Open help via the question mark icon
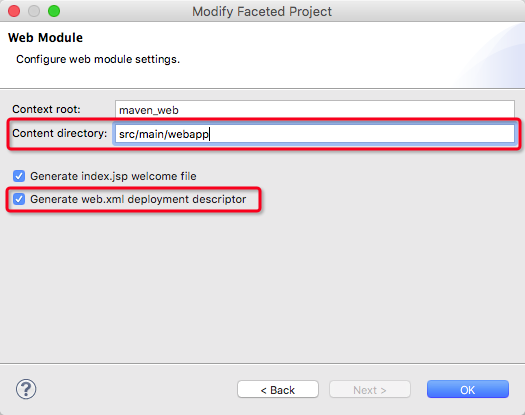Viewport: 525px width, 415px height. (x=26, y=389)
